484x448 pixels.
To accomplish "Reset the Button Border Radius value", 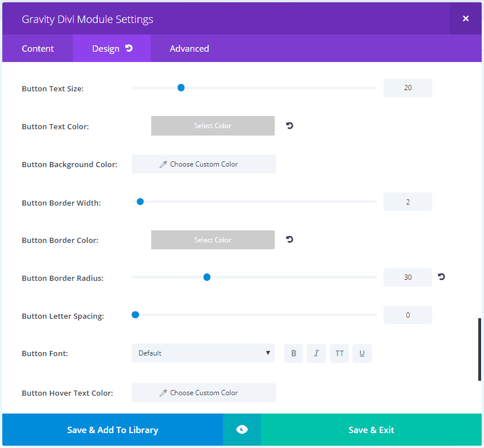I will click(x=441, y=277).
